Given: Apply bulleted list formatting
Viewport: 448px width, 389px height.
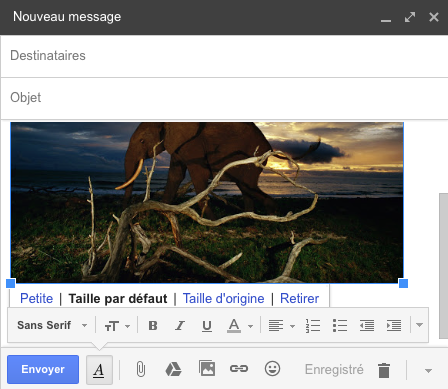Looking at the screenshot, I should point(340,326).
